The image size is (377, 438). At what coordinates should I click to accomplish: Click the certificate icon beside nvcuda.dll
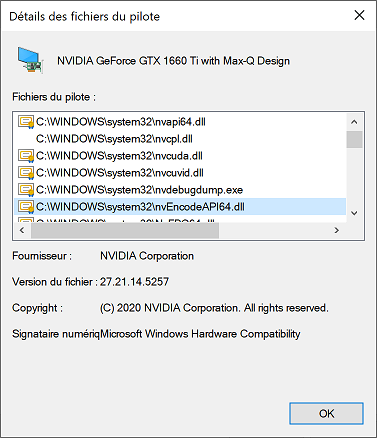pyautogui.click(x=26, y=156)
